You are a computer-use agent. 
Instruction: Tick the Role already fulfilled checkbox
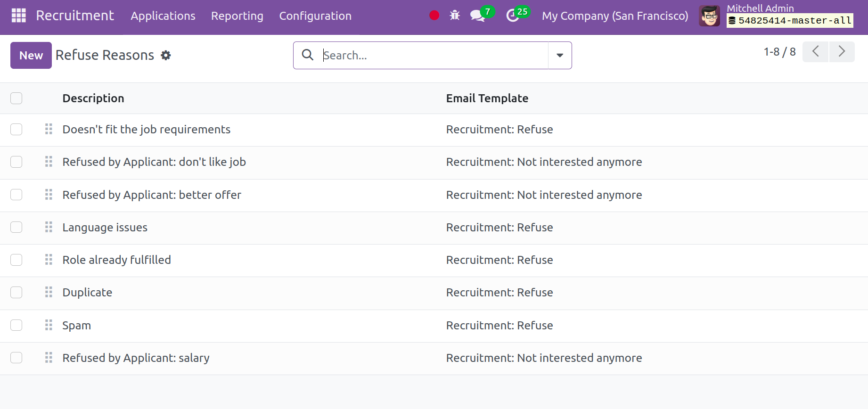[x=16, y=260]
